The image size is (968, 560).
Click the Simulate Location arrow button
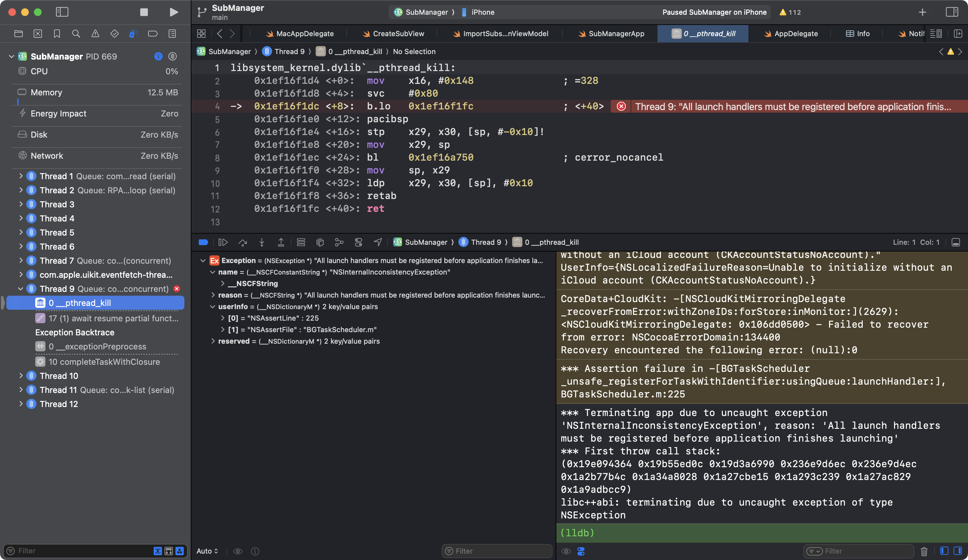pos(378,242)
